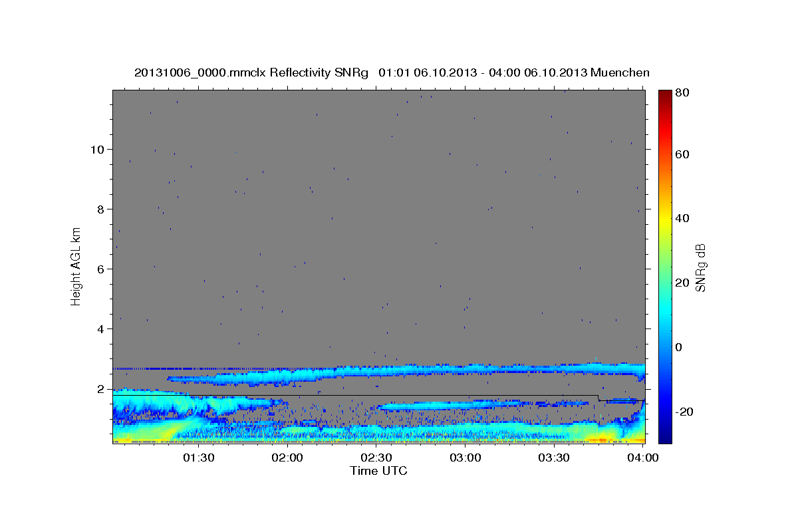Image resolution: width=798 pixels, height=532 pixels.
Task: Click the dark blue bottom of colorbar
Action: click(x=664, y=436)
